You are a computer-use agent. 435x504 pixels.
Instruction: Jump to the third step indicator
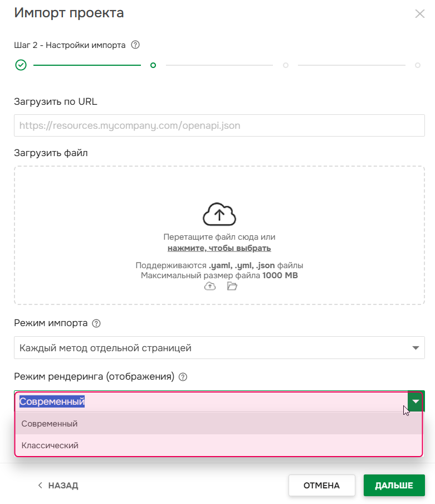click(x=286, y=65)
